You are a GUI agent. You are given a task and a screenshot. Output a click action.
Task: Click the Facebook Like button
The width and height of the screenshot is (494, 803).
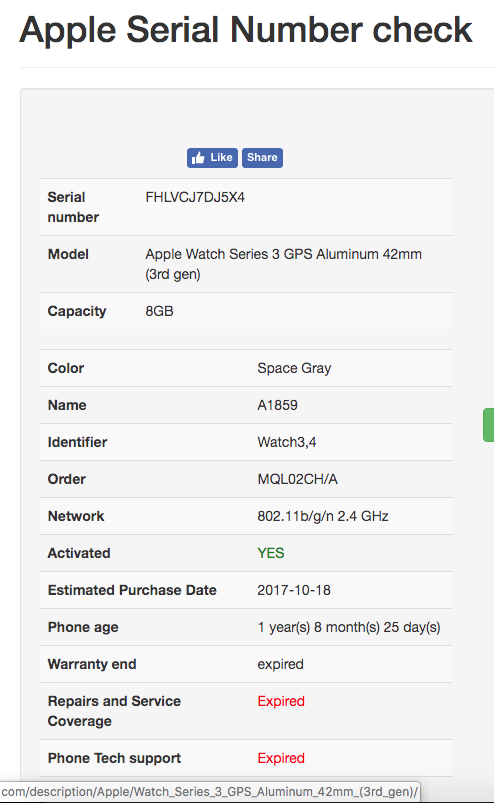click(212, 158)
